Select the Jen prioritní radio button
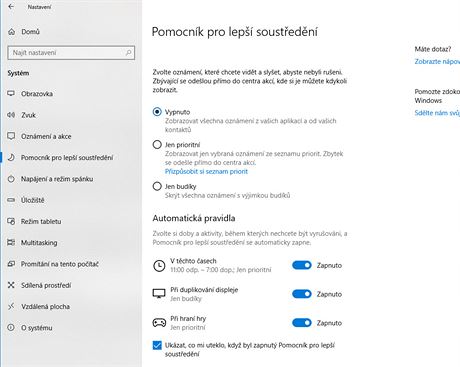 (x=157, y=144)
